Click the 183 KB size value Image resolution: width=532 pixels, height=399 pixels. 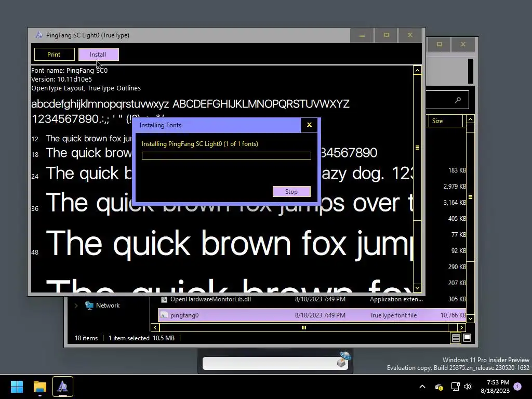(457, 170)
